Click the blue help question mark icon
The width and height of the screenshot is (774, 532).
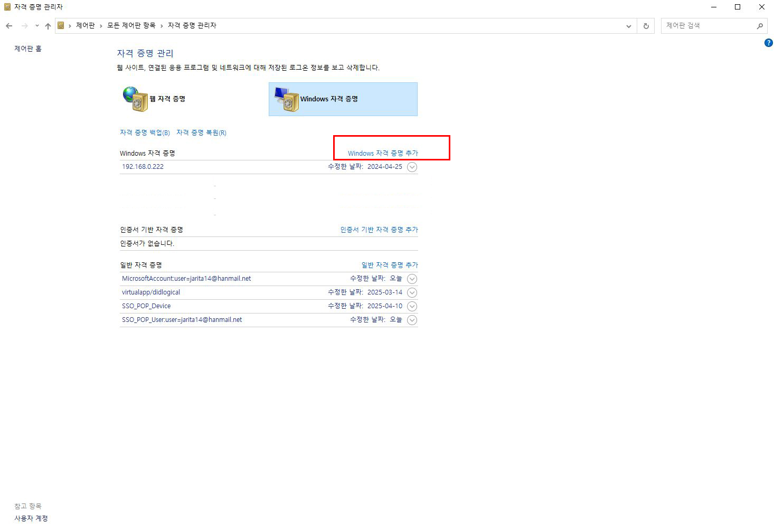tap(768, 43)
